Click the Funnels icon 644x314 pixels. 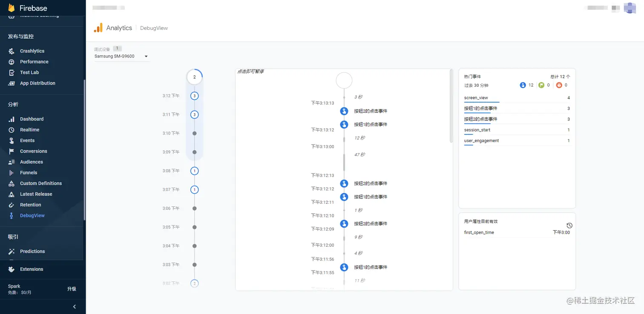pyautogui.click(x=11, y=173)
